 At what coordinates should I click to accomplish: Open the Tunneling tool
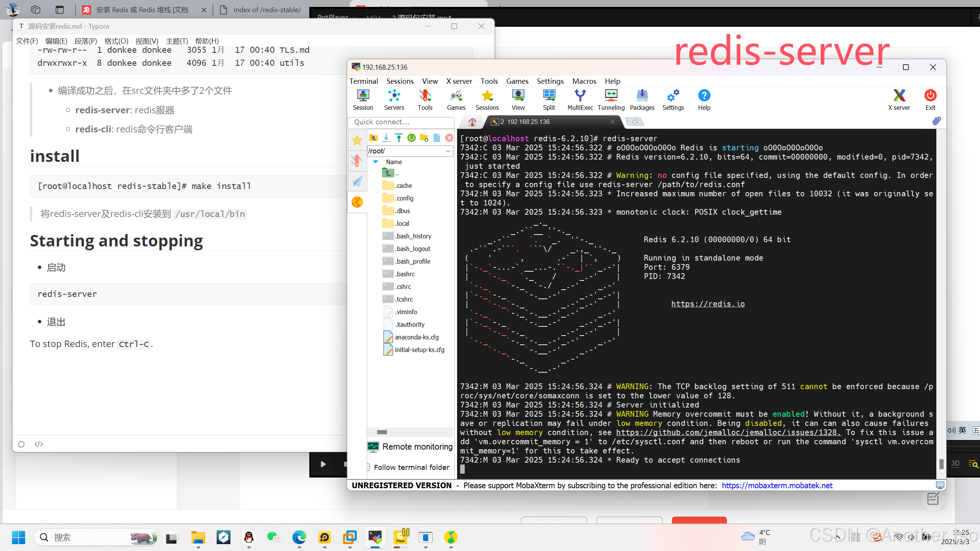pos(611,99)
